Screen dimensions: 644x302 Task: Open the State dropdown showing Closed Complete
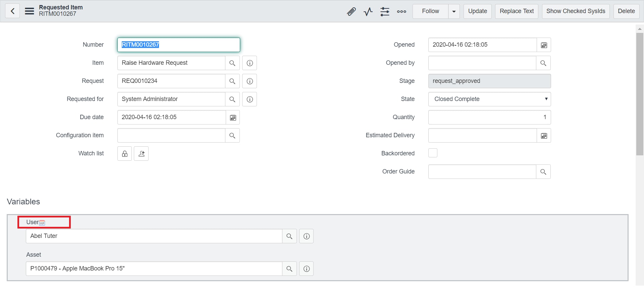coord(489,99)
